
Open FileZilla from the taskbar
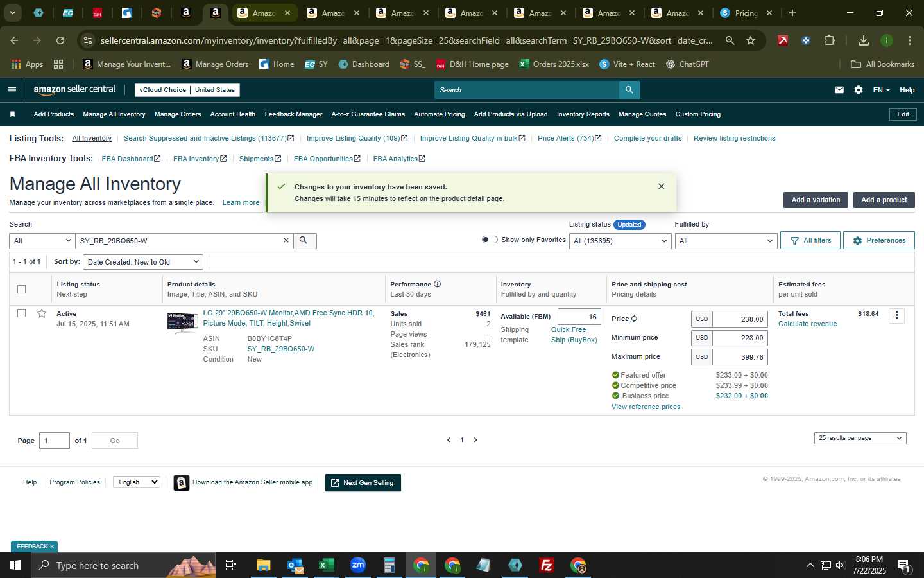pos(547,565)
